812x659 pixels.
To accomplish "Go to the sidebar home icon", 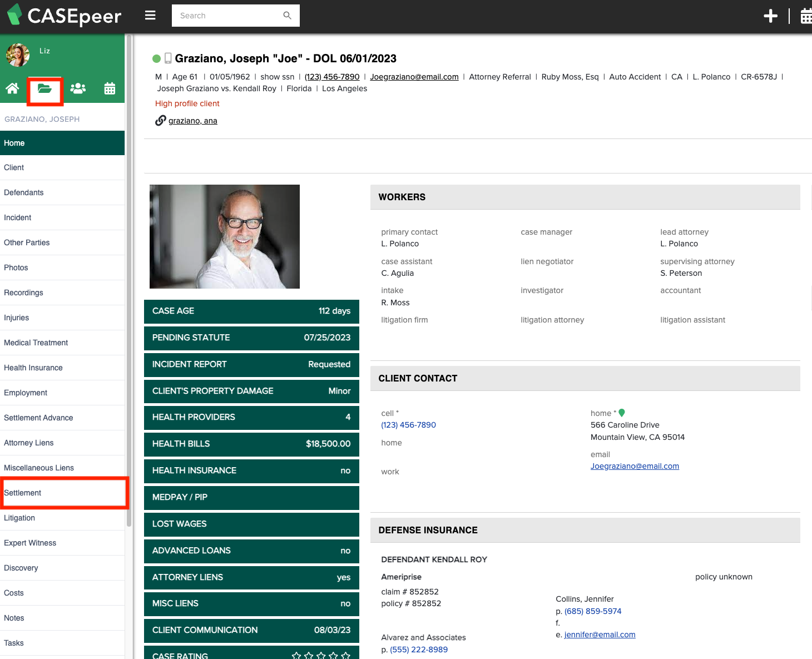I will pos(12,88).
